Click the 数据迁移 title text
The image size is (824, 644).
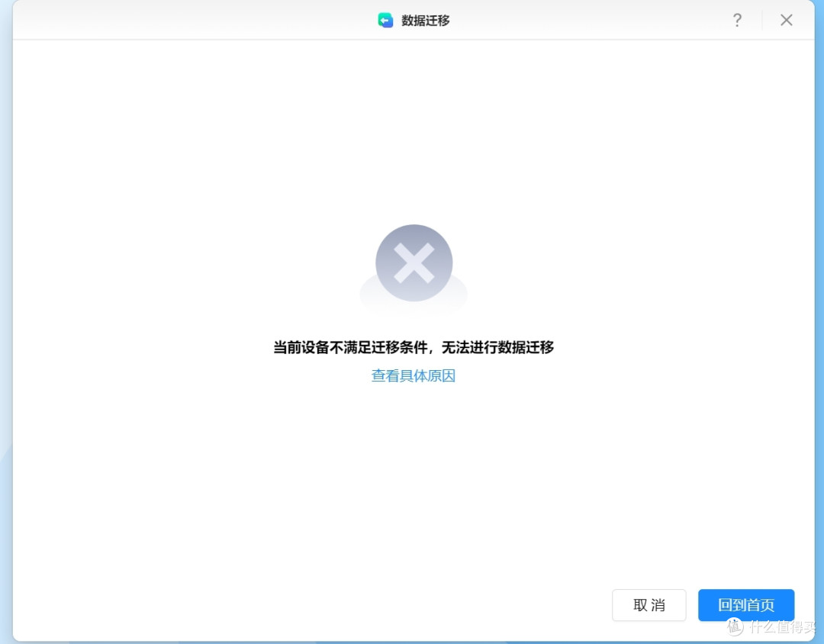[x=426, y=21]
